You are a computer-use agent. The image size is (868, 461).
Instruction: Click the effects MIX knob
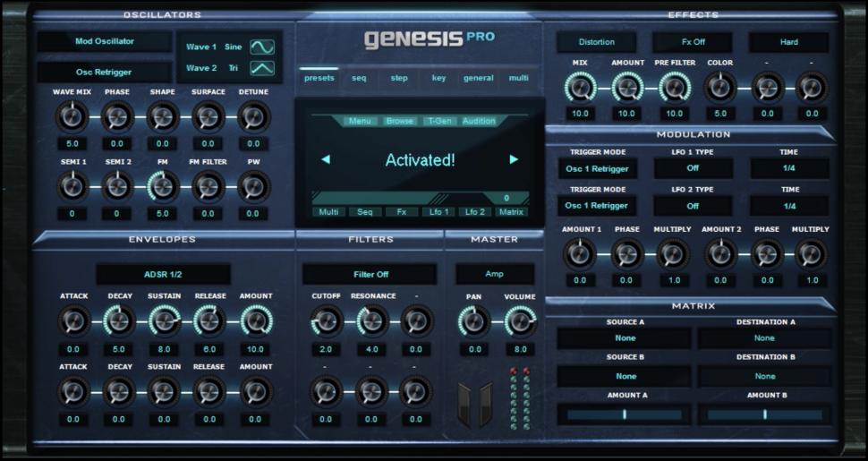pos(580,88)
